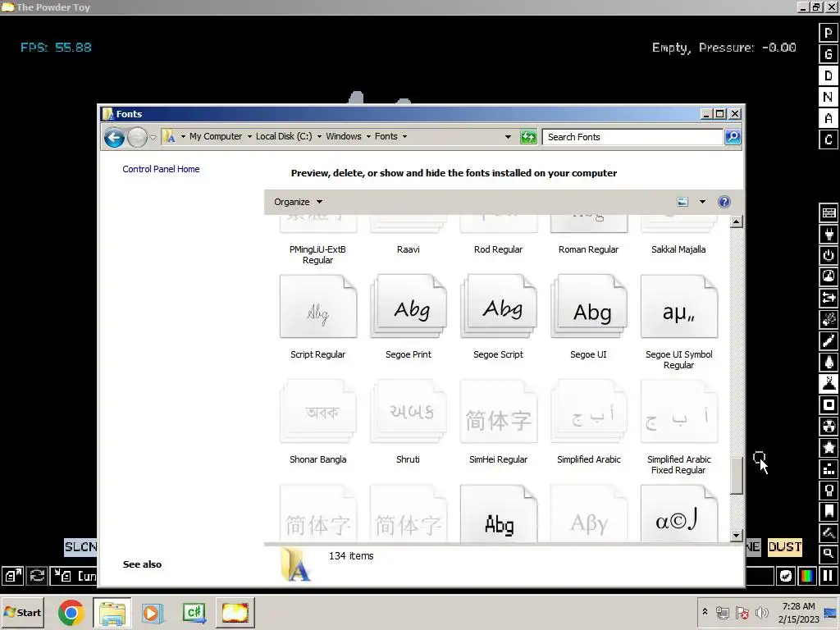Select the Explosives category icon

pyautogui.click(x=829, y=319)
